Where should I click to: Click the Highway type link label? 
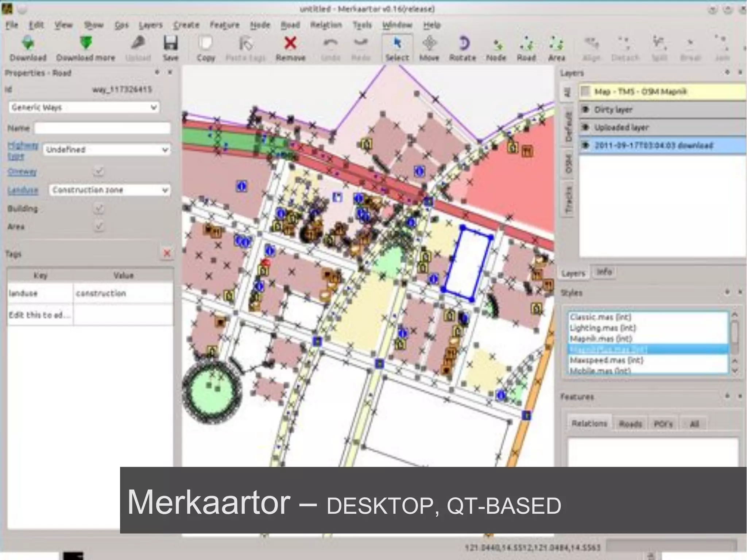click(x=23, y=150)
